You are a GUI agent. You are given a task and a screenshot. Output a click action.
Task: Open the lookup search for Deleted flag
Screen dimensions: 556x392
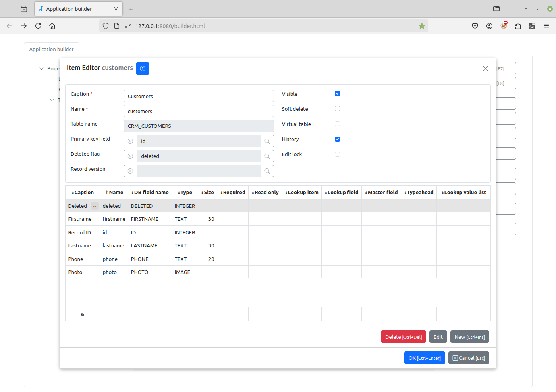point(267,156)
